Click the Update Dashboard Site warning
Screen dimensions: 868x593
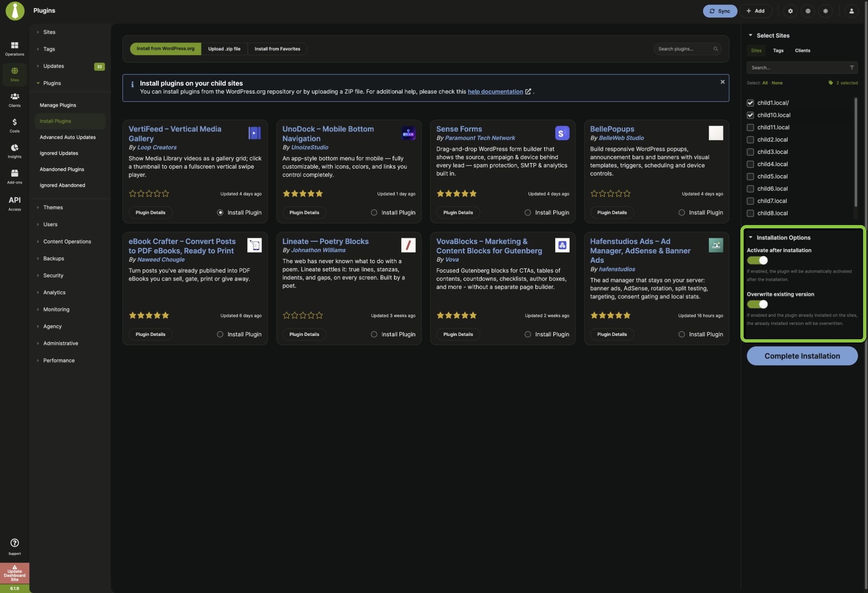coord(14,574)
